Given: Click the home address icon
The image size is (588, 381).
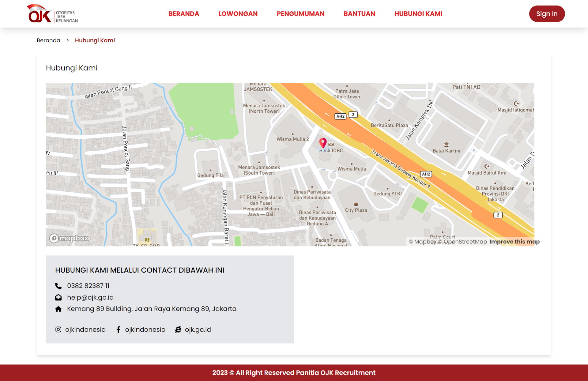Looking at the screenshot, I should click(58, 309).
